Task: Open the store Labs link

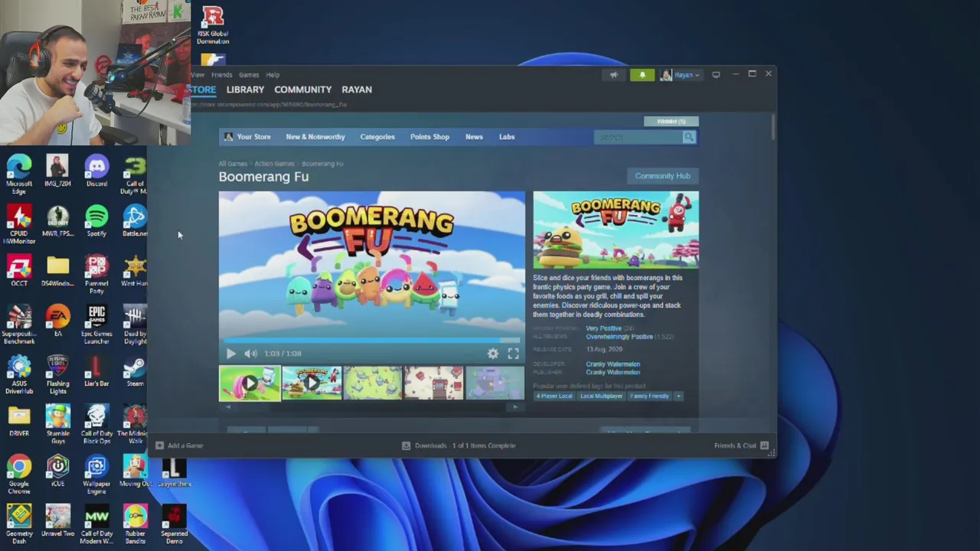Action: pos(507,137)
